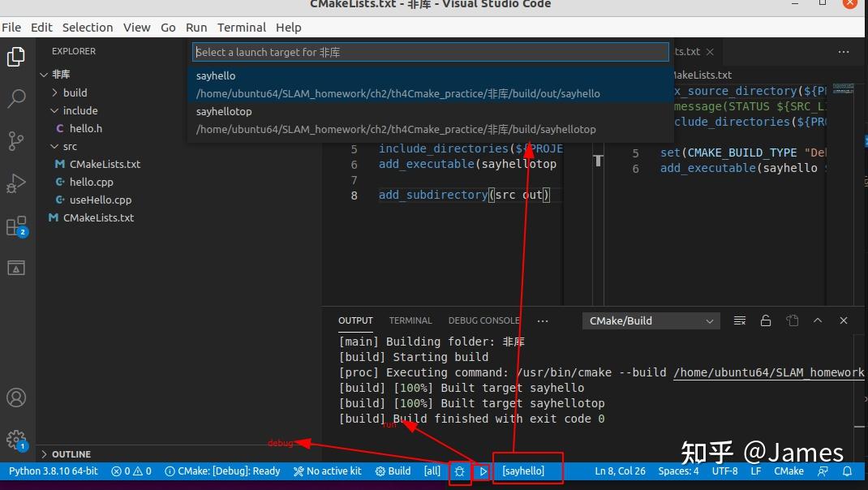The width and height of the screenshot is (868, 490).
Task: Click CMake: [Debug]: Ready status
Action: coord(222,471)
